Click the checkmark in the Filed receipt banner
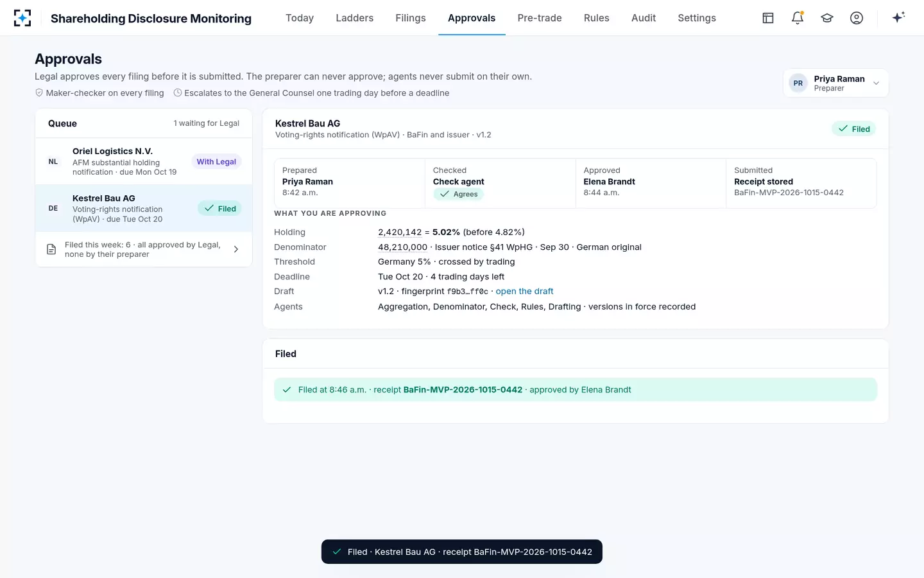The image size is (924, 578). tap(287, 389)
